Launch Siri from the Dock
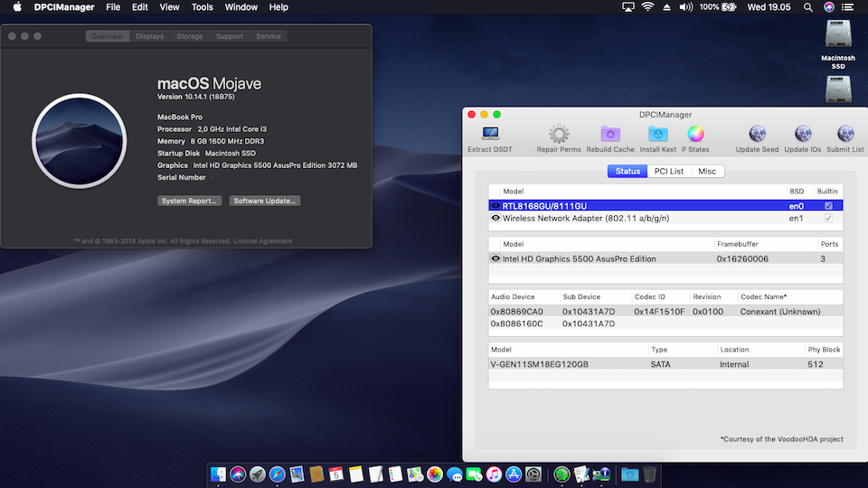This screenshot has width=868, height=488. click(x=238, y=474)
